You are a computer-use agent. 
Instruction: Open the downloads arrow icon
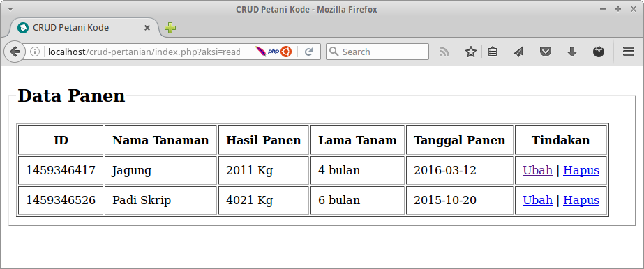[x=571, y=52]
